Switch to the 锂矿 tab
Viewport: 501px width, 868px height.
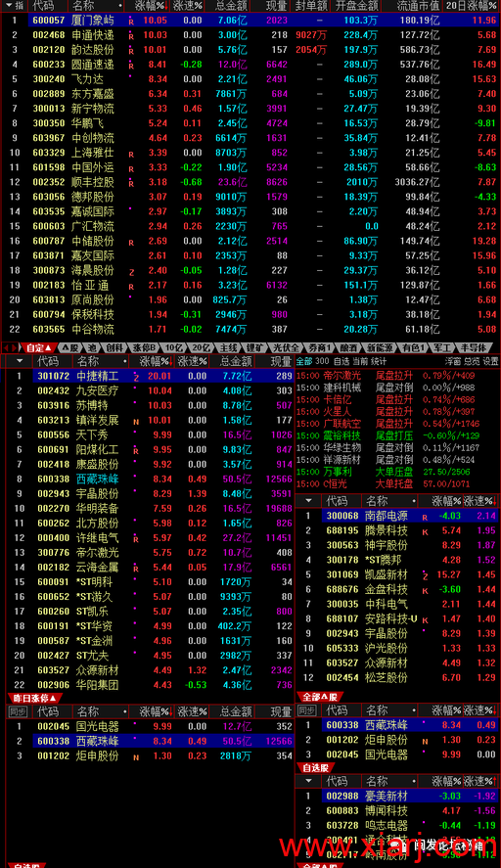(x=255, y=347)
